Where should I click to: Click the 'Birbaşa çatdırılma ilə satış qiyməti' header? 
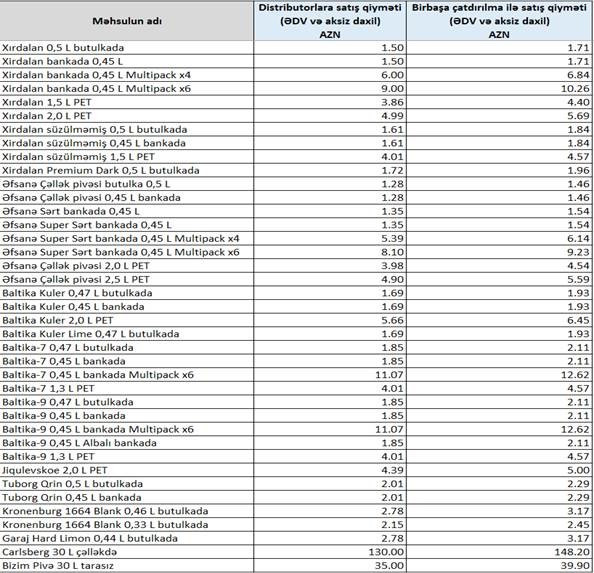[x=499, y=21]
